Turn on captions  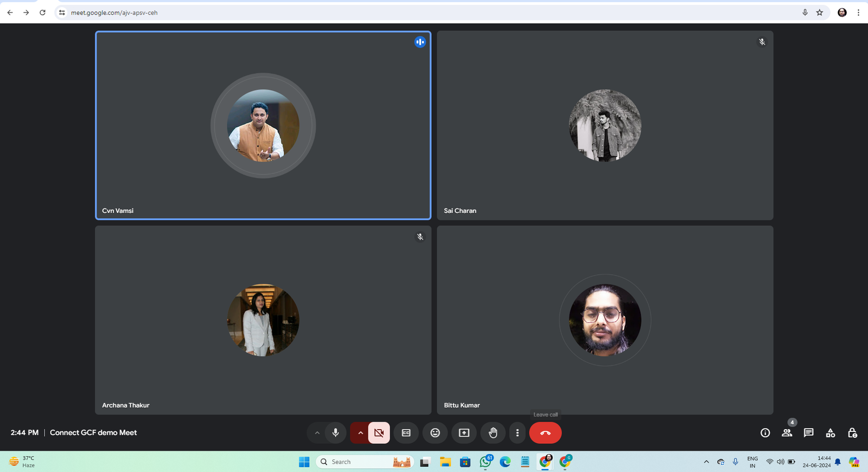pyautogui.click(x=406, y=433)
